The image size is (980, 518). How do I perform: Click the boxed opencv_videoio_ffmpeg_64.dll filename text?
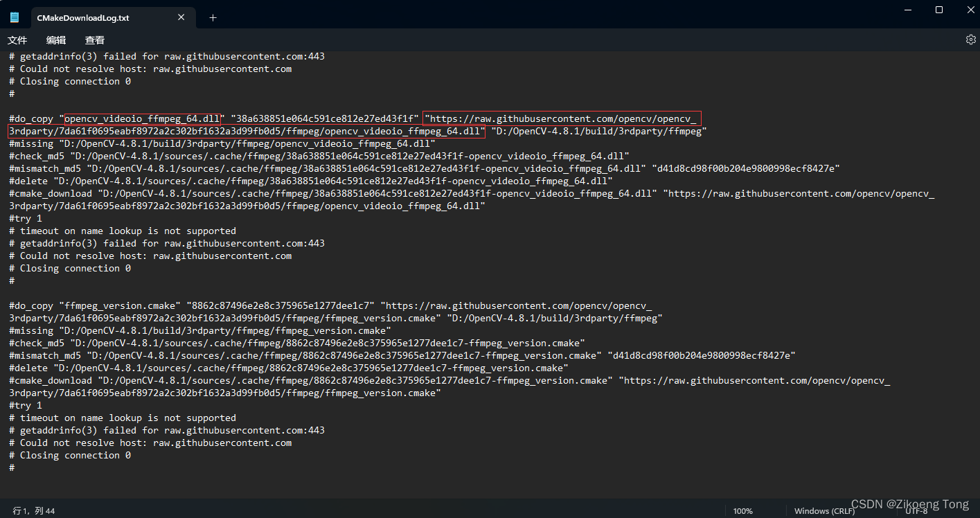(x=142, y=118)
